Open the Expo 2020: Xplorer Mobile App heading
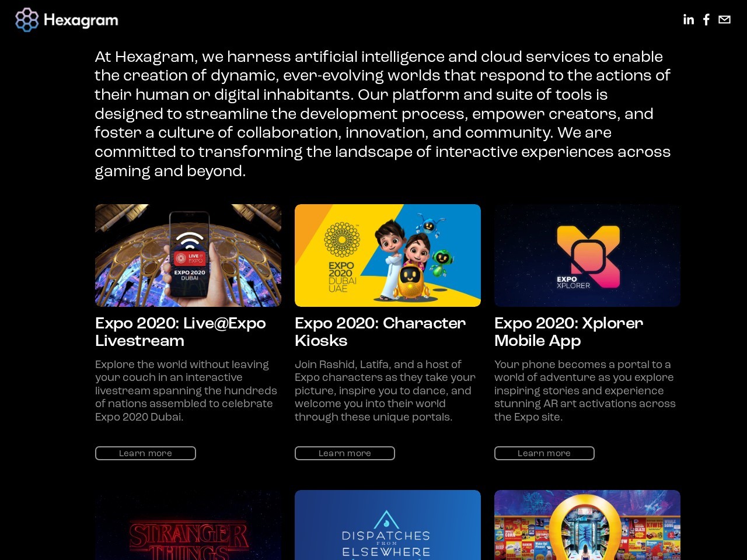 [x=569, y=332]
